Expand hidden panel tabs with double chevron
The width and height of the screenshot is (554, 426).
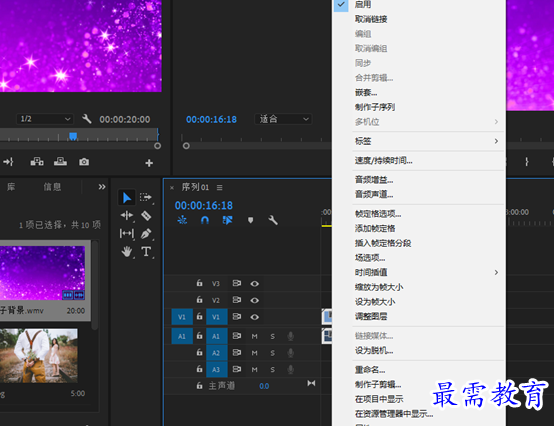coord(102,187)
